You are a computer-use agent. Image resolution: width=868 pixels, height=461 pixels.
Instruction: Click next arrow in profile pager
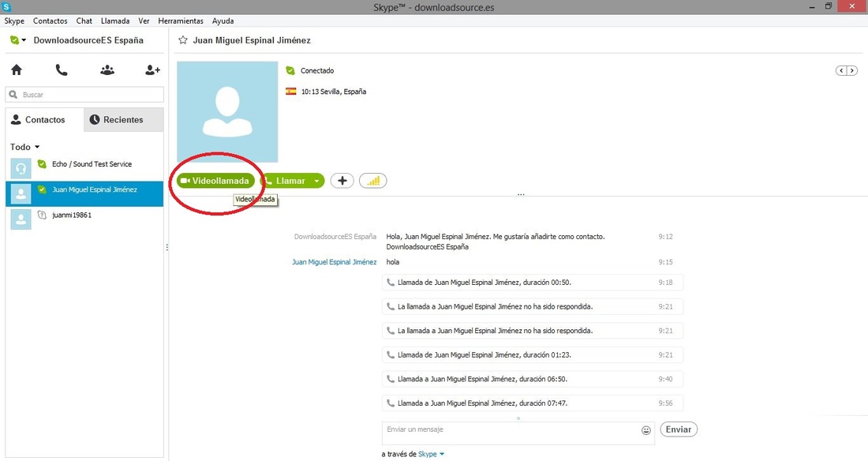pyautogui.click(x=852, y=70)
